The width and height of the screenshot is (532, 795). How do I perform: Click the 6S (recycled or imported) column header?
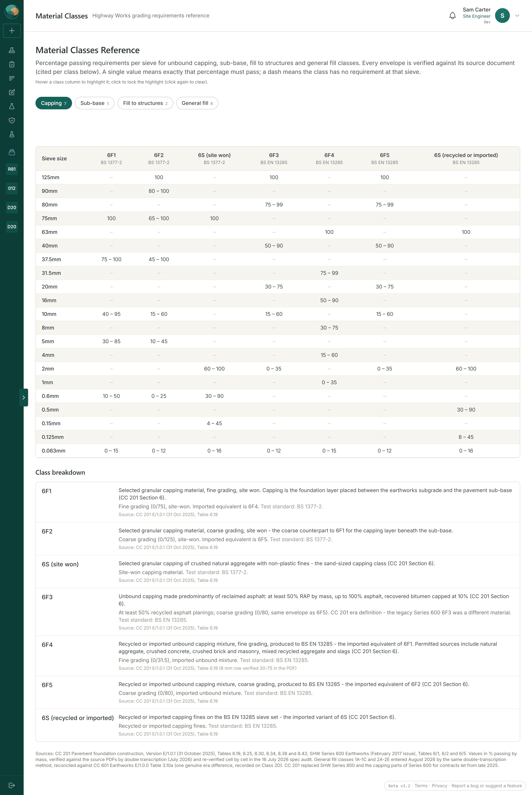pyautogui.click(x=466, y=158)
